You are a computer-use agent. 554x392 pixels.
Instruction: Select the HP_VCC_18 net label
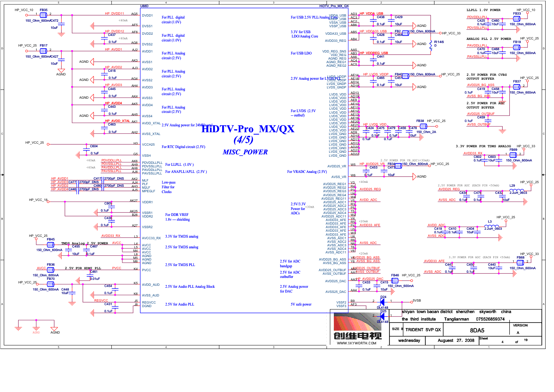point(38,200)
